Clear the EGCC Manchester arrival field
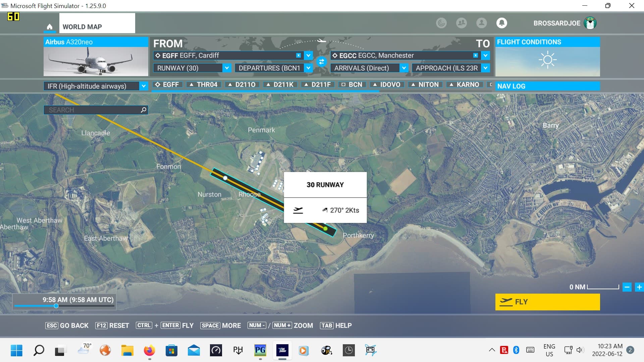Viewport: 644px width, 362px height. tap(475, 55)
